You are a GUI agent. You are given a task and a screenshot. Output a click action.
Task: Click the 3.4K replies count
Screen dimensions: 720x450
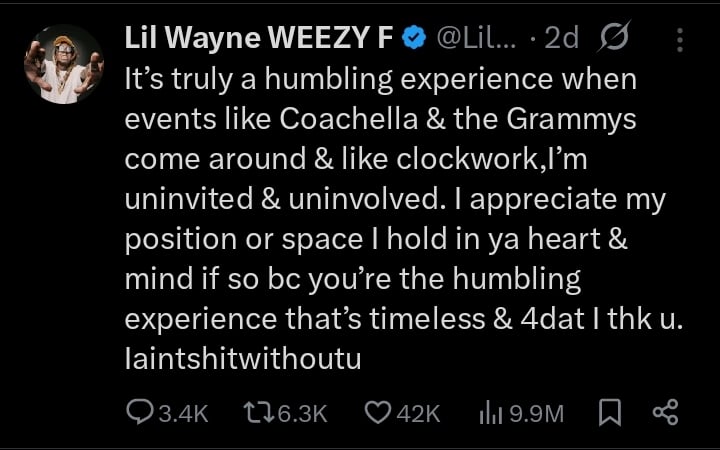point(183,413)
